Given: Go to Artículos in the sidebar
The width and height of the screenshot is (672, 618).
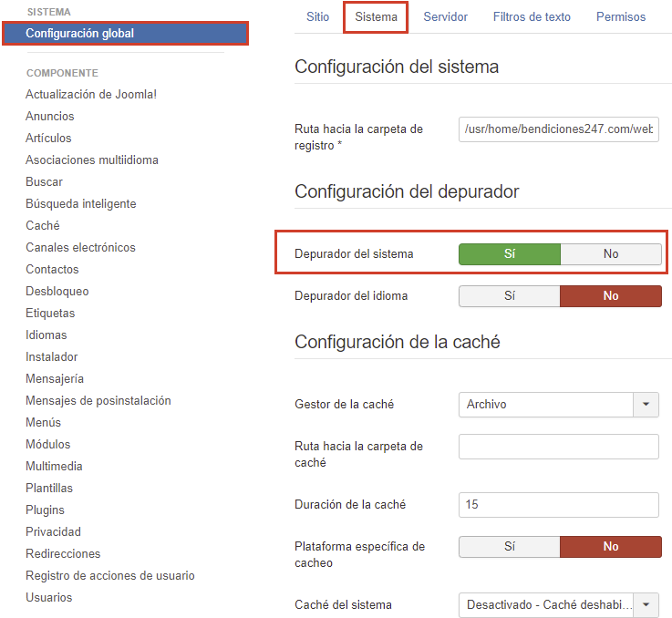Looking at the screenshot, I should pos(48,139).
